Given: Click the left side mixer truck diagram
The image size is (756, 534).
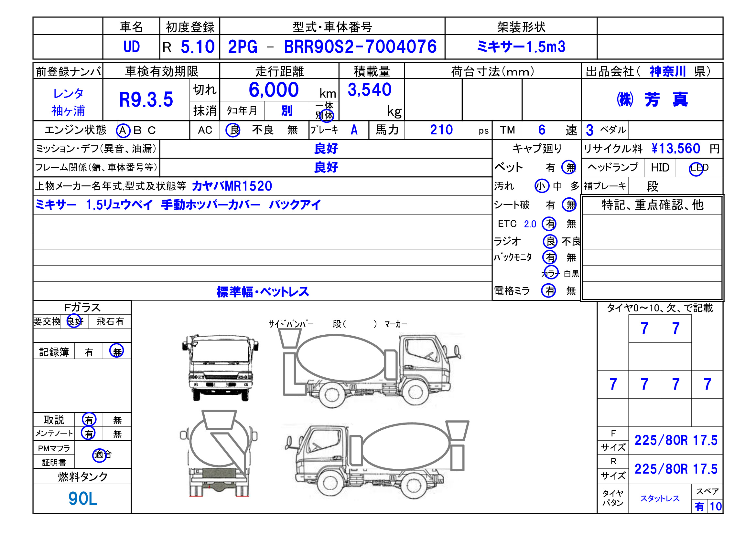Looking at the screenshot, I should [x=377, y=459].
